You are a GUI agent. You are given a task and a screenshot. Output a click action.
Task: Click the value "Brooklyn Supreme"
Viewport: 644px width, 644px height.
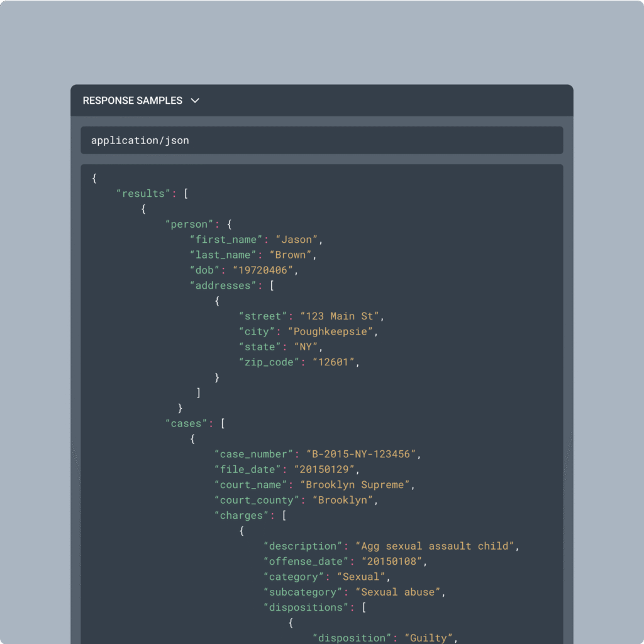pos(355,485)
